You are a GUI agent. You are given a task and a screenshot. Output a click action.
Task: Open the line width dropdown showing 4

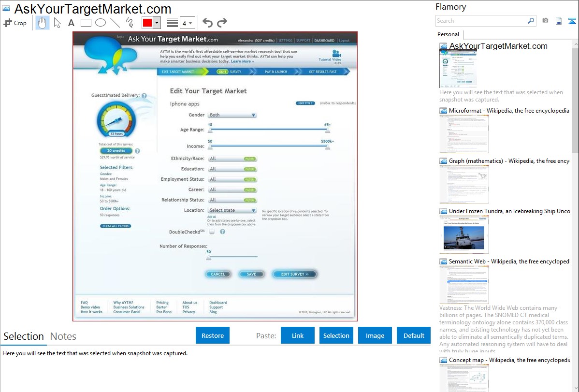tap(188, 23)
